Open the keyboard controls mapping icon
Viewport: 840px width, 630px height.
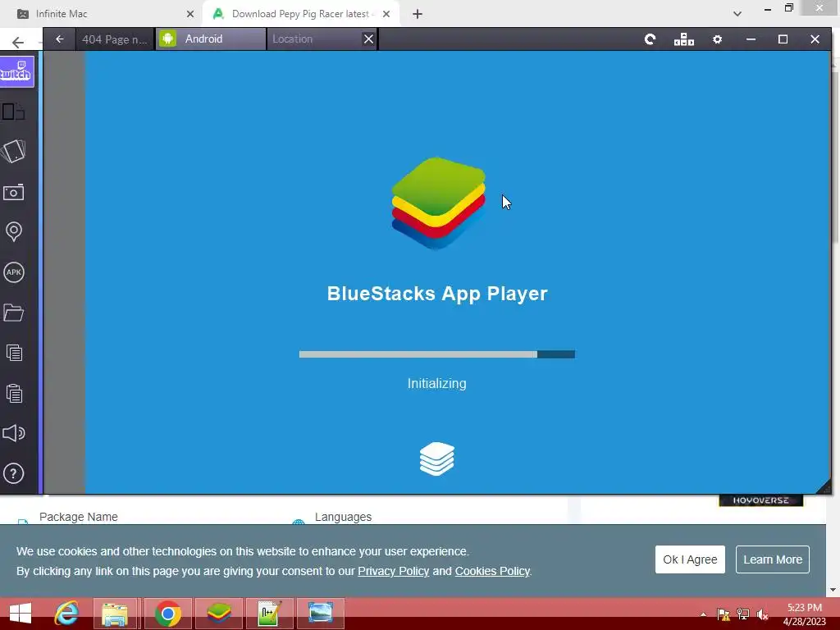pyautogui.click(x=683, y=39)
